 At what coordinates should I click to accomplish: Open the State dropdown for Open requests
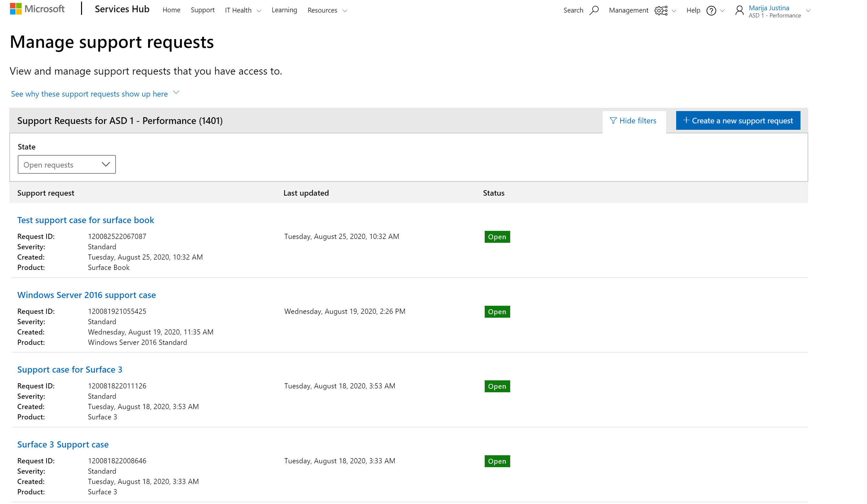[x=67, y=164]
